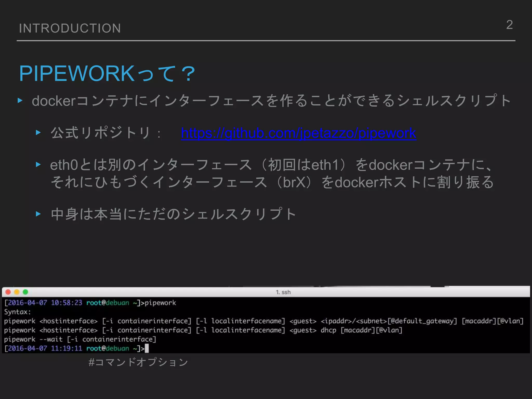Click slide page number '2'
The height and width of the screenshot is (399, 532).
click(x=509, y=25)
